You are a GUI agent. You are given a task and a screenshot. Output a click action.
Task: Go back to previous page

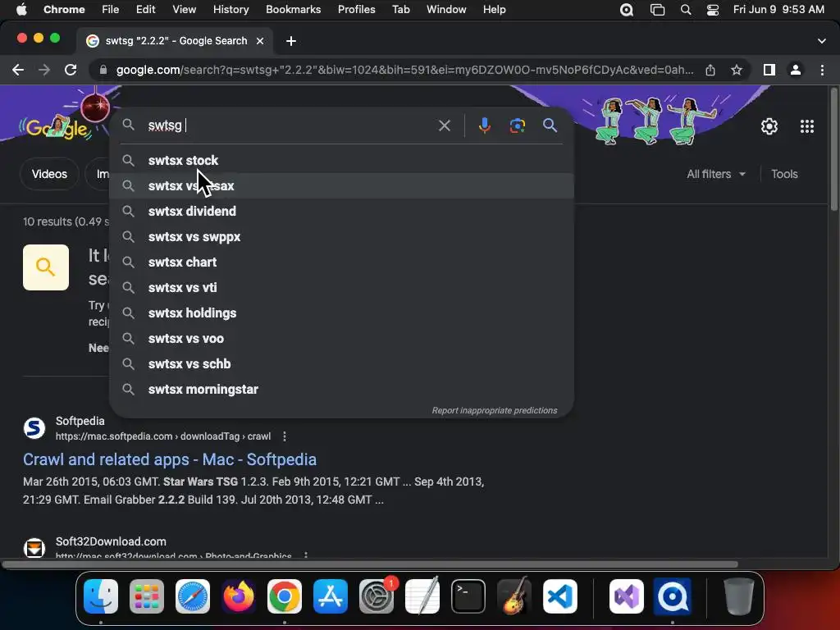tap(18, 70)
